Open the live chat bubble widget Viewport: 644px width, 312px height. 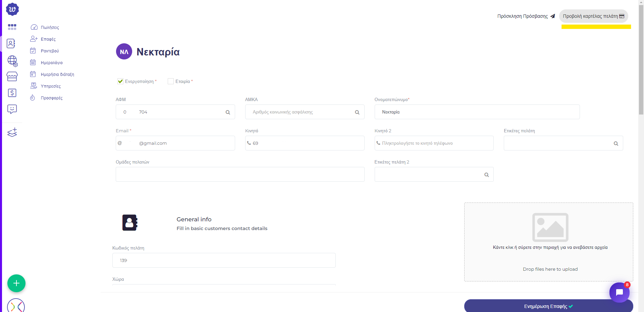pos(619,293)
